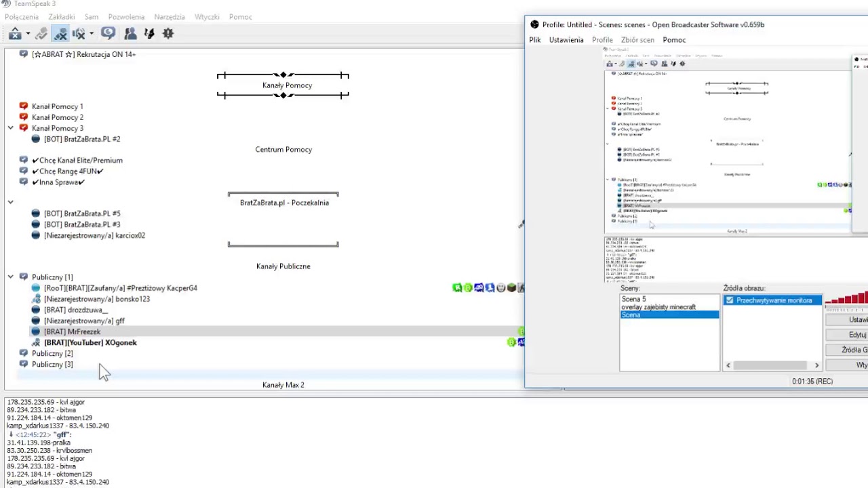Click the Publiczny [3] channel icon
868x488 pixels.
pyautogui.click(x=24, y=364)
